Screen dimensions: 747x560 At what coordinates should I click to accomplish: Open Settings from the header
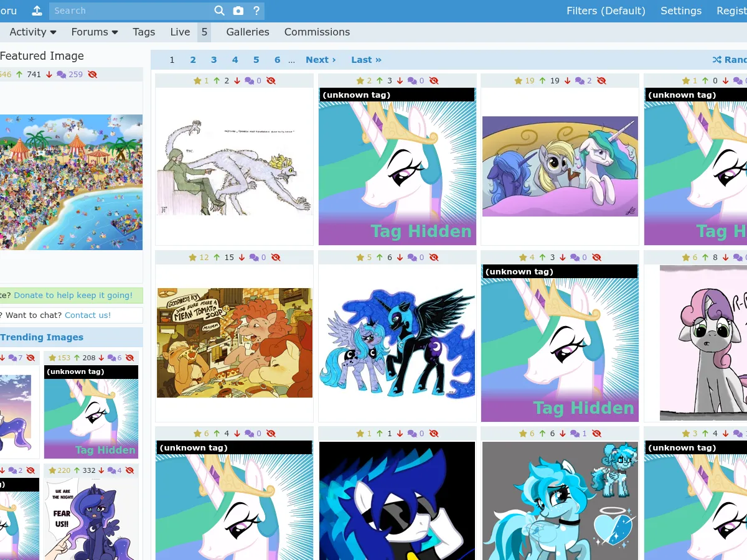pos(681,11)
